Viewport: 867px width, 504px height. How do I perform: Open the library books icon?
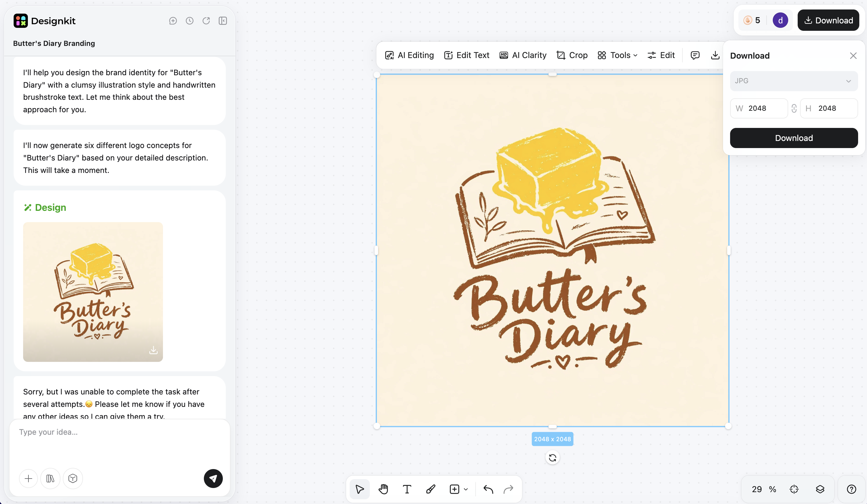50,478
